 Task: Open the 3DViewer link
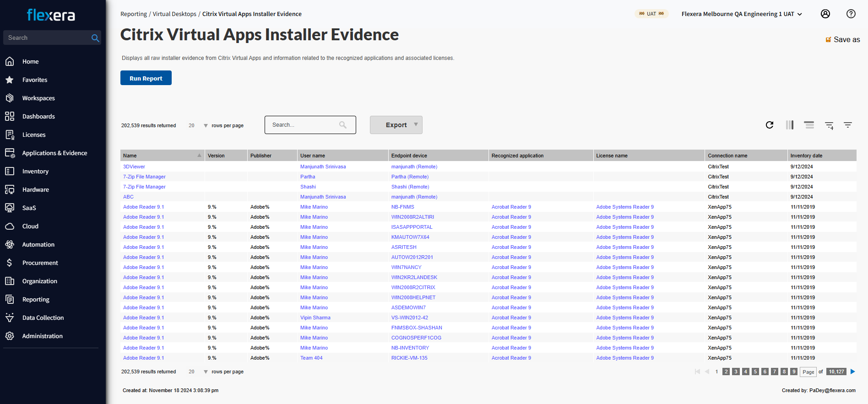pyautogui.click(x=134, y=167)
